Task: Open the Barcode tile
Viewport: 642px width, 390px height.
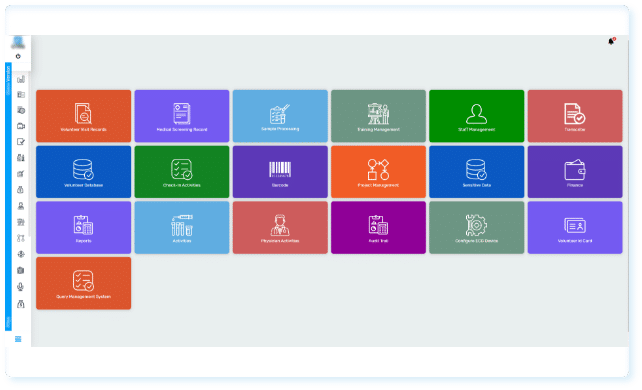Action: [280, 172]
